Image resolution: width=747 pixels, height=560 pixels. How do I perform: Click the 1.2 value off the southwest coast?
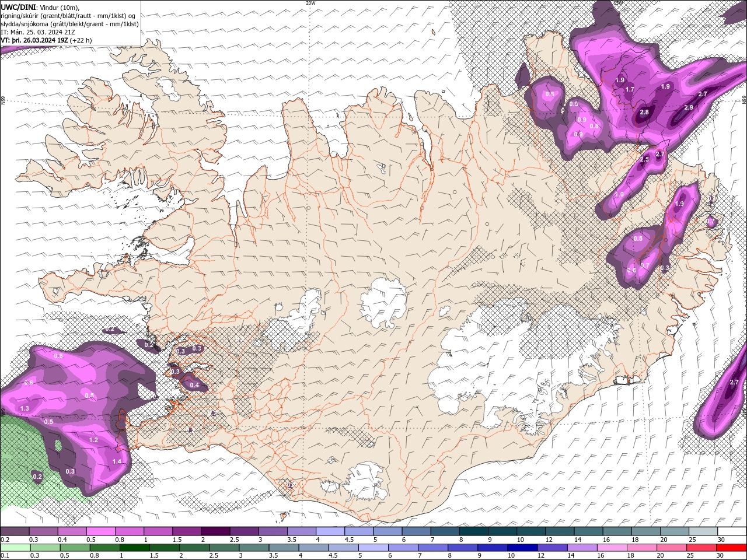(93, 440)
